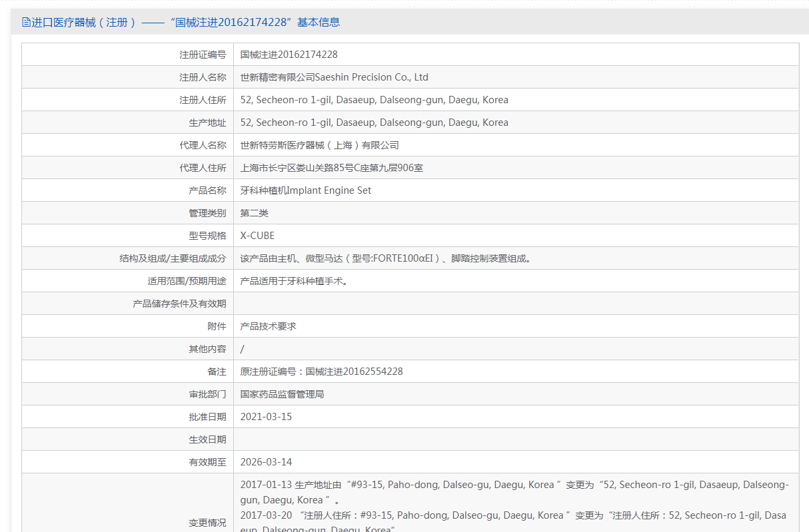Select the 注册人名称 label cell
The width and height of the screenshot is (809, 532).
coord(127,77)
